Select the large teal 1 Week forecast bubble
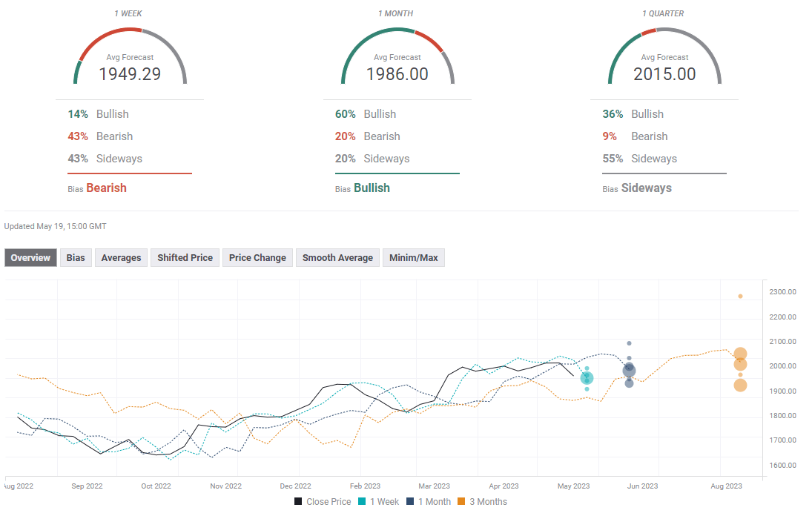The image size is (812, 516). tap(587, 378)
